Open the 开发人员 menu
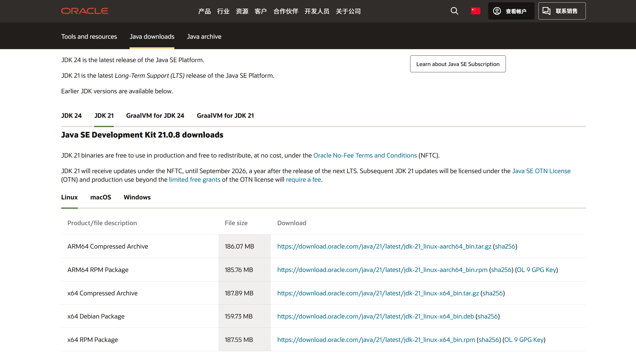This screenshot has width=636, height=364. click(x=317, y=11)
